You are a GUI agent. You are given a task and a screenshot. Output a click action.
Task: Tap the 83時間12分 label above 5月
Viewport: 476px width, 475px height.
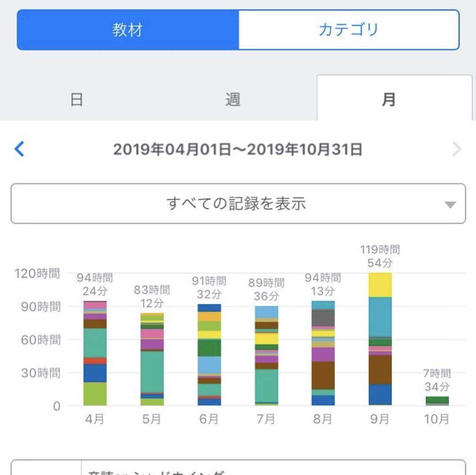point(152,297)
